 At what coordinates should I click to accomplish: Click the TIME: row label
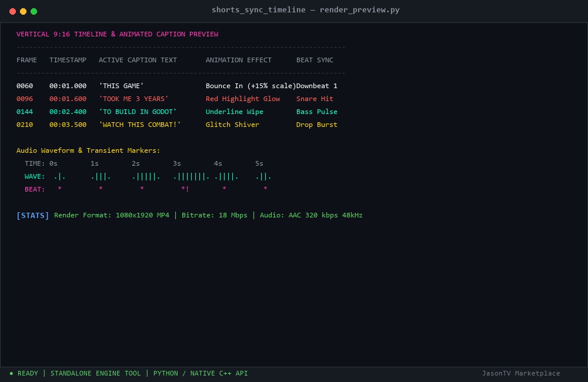[x=35, y=163]
